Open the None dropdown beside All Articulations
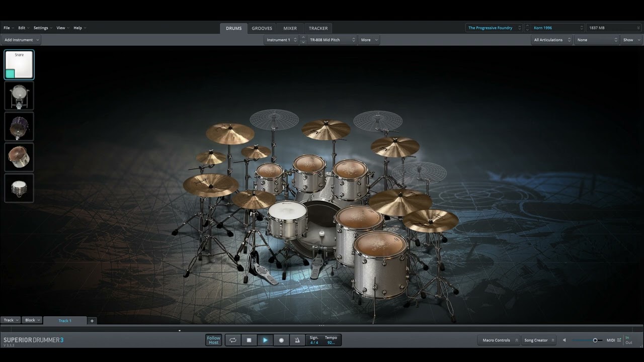The image size is (644, 362). (x=597, y=40)
